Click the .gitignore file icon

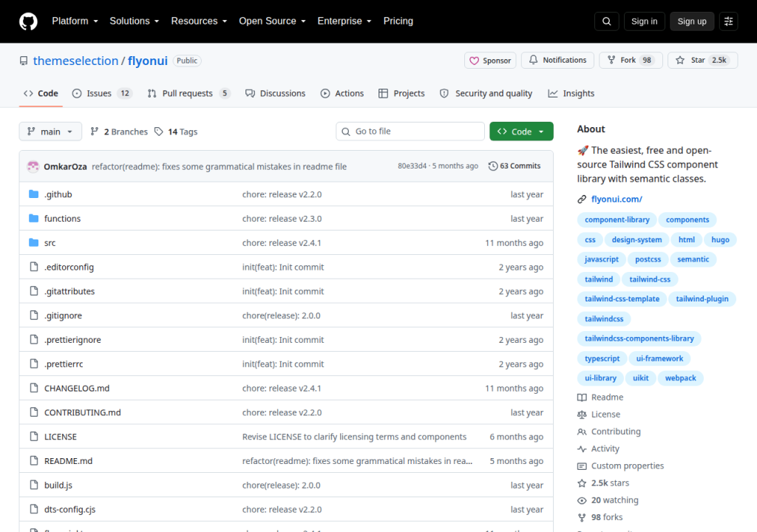pyautogui.click(x=34, y=316)
